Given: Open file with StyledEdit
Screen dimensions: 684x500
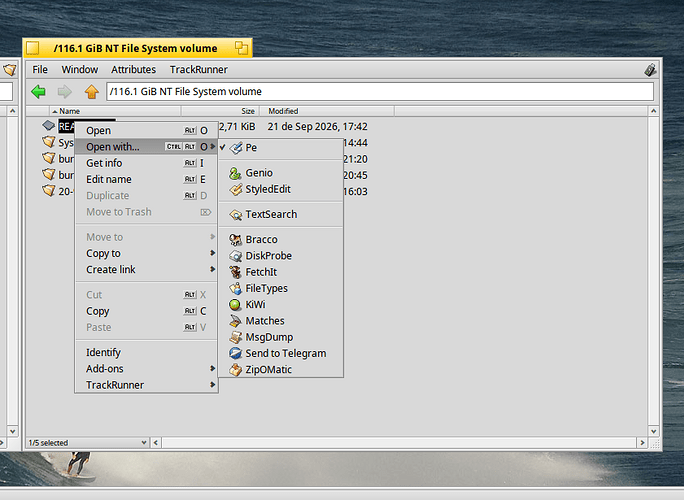Looking at the screenshot, I should [x=281, y=189].
